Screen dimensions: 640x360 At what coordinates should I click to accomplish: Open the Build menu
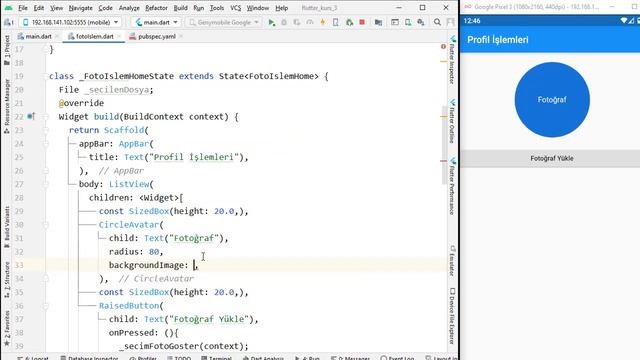pyautogui.click(x=180, y=8)
